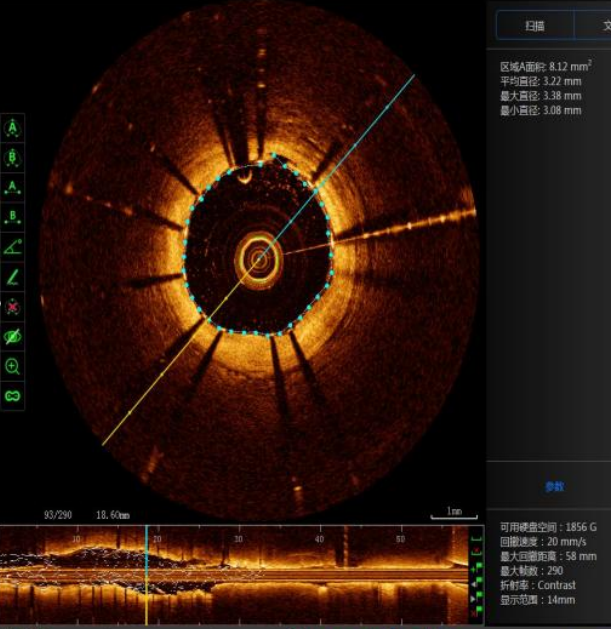
Task: Click the infinity link icon
Action: pos(13,396)
